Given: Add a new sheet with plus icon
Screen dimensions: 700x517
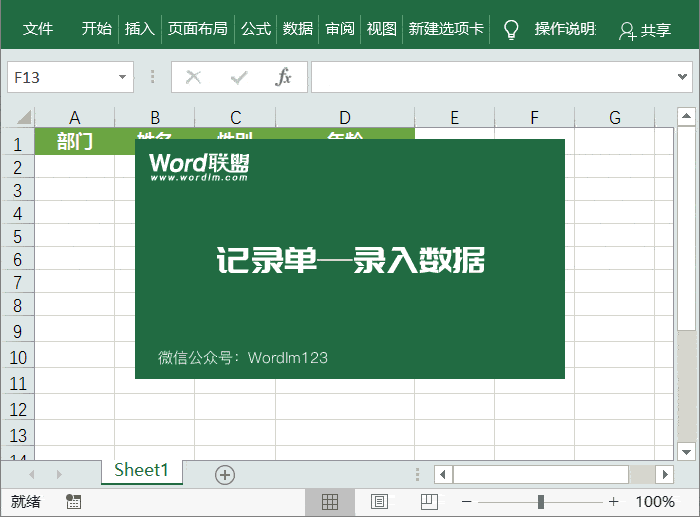Looking at the screenshot, I should tap(225, 475).
